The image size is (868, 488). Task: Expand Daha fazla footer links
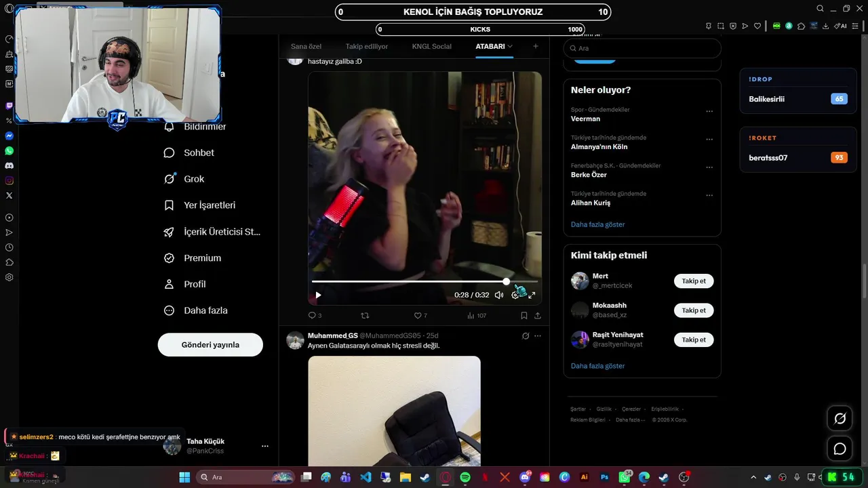coord(630,420)
